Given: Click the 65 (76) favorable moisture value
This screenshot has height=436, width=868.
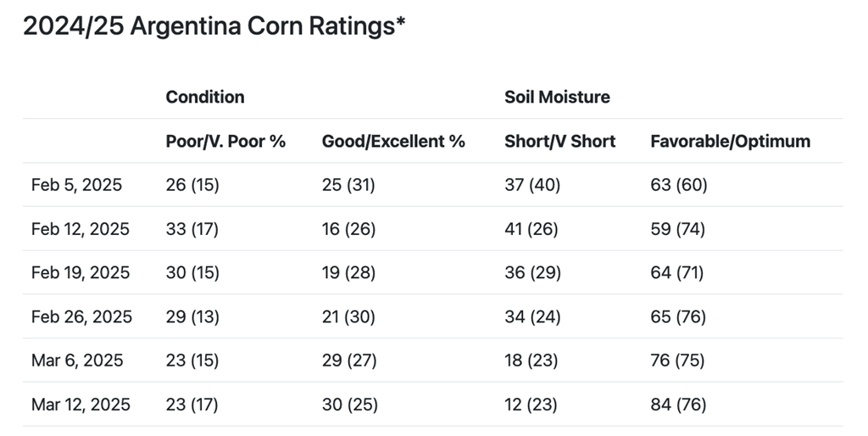Looking at the screenshot, I should 677,317.
